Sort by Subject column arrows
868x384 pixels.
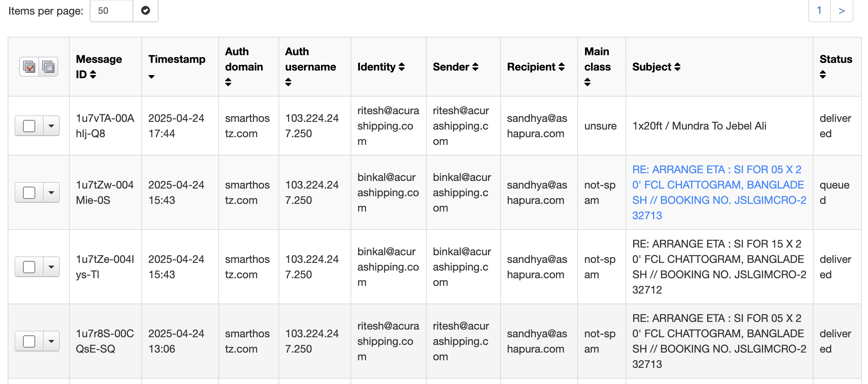click(x=677, y=67)
